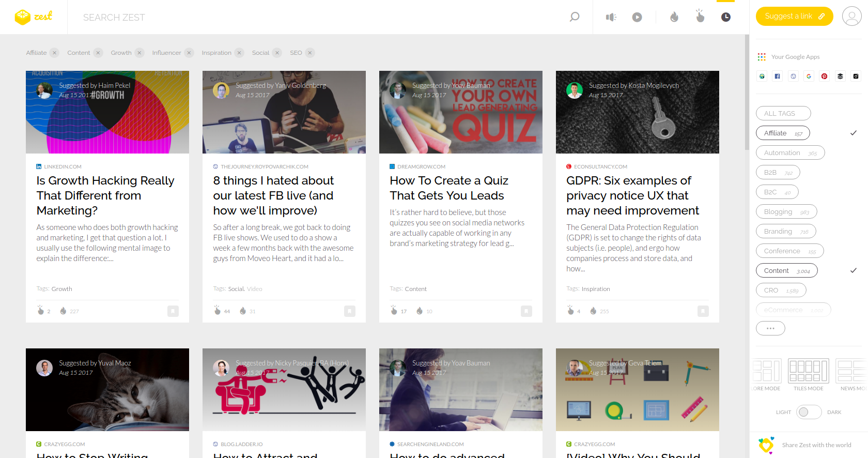Deselect the Affiliate tag
868x458 pixels.
(x=783, y=133)
